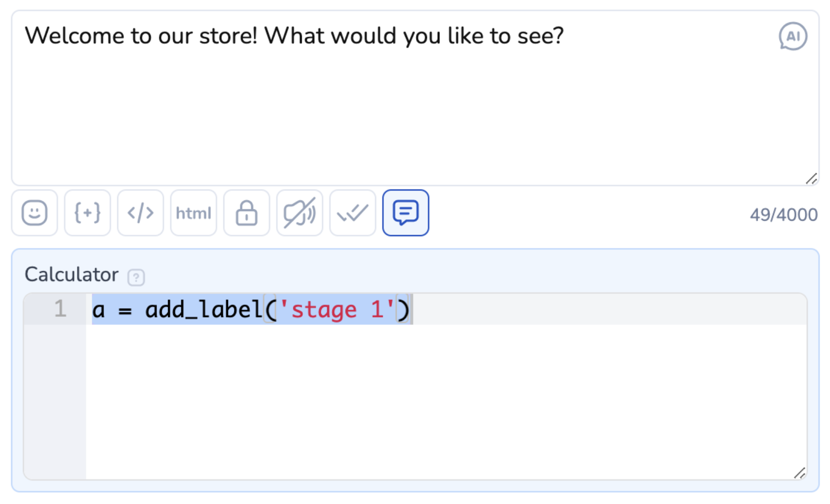This screenshot has height=504, width=830.
Task: Click the padlock icon
Action: point(247,213)
